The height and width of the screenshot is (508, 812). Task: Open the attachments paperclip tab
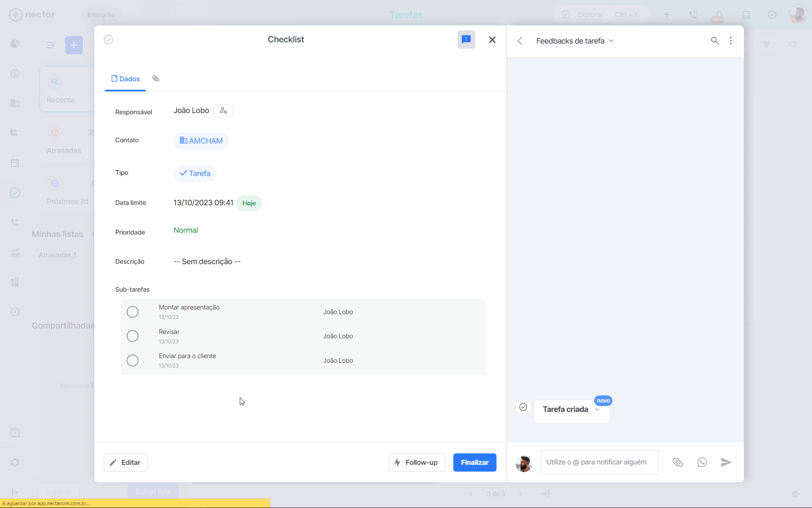156,79
